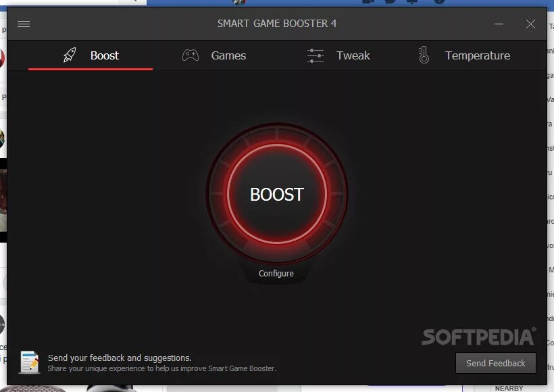Minimize the Smart Game Booster window

click(x=499, y=24)
